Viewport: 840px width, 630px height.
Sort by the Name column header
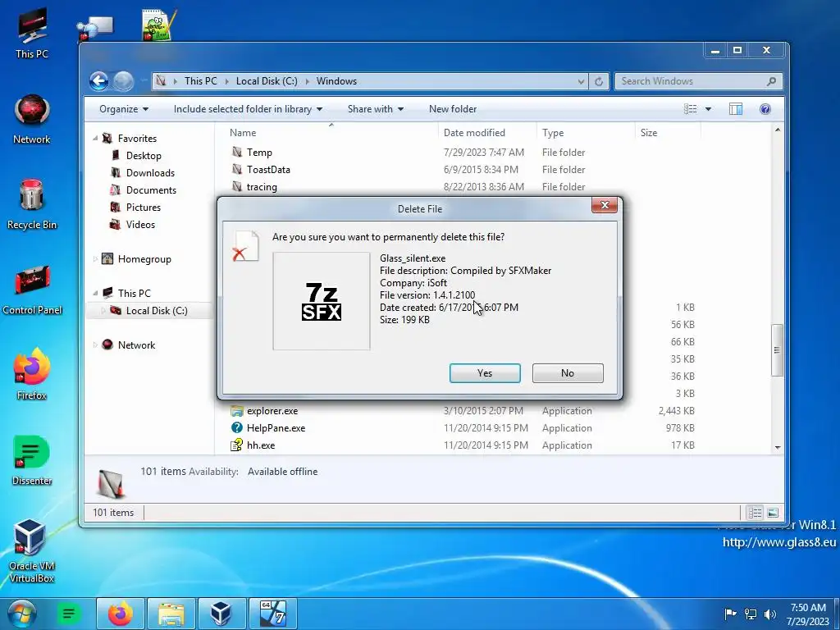(243, 133)
